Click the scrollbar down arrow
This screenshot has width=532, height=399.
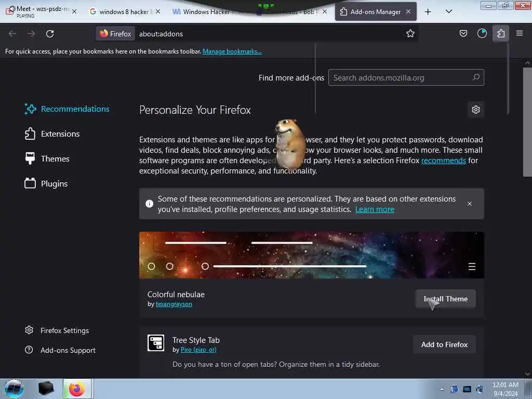(x=527, y=374)
